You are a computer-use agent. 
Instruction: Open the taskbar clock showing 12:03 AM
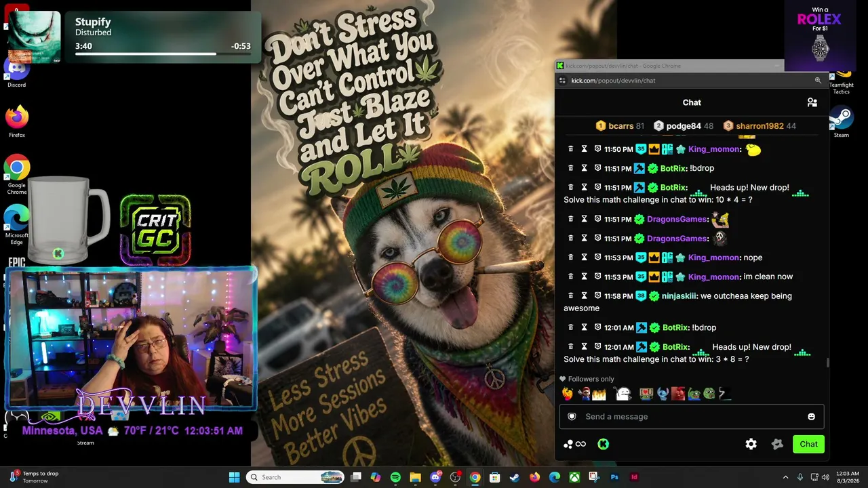click(848, 477)
